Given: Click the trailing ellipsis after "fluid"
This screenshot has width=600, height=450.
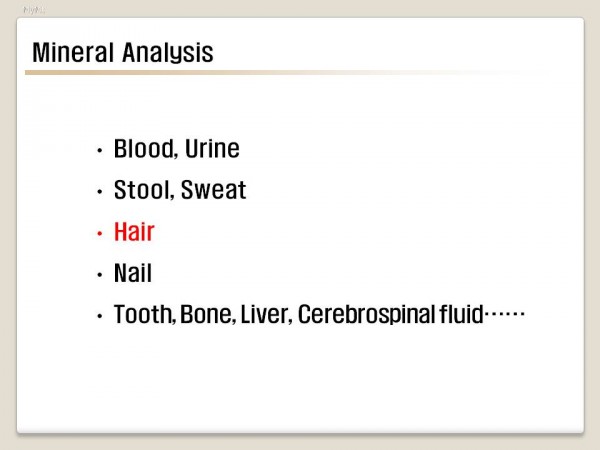Looking at the screenshot, I should [505, 315].
